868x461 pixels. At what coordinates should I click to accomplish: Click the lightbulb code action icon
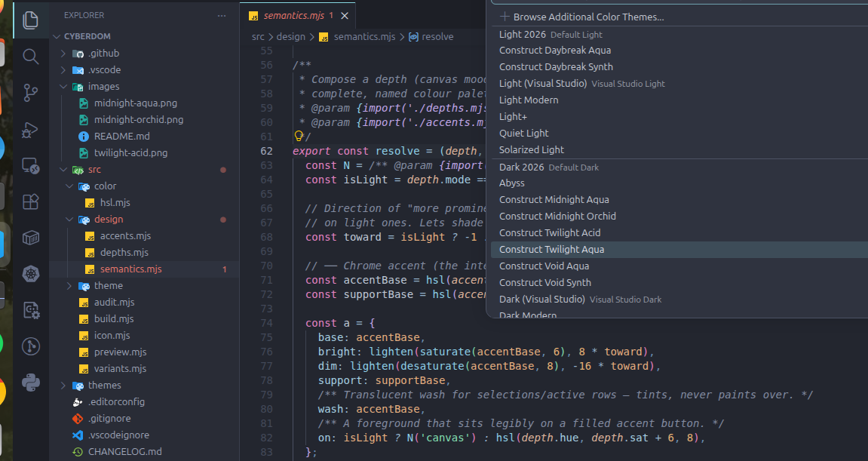[x=299, y=136]
